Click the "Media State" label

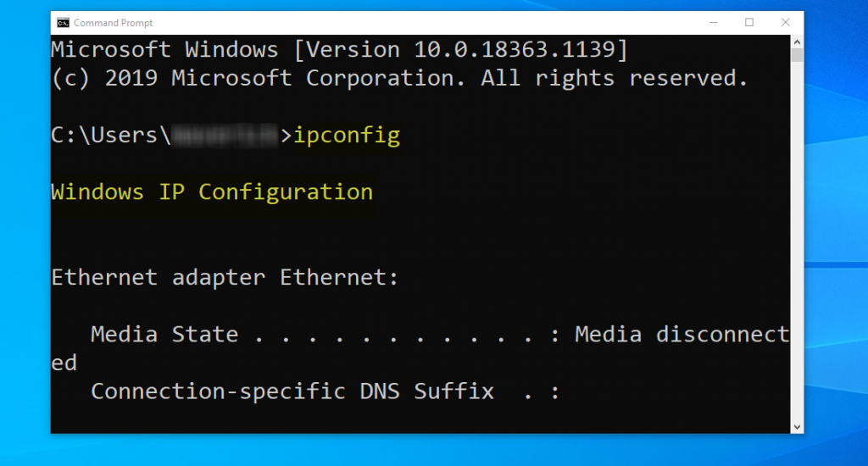pyautogui.click(x=164, y=335)
